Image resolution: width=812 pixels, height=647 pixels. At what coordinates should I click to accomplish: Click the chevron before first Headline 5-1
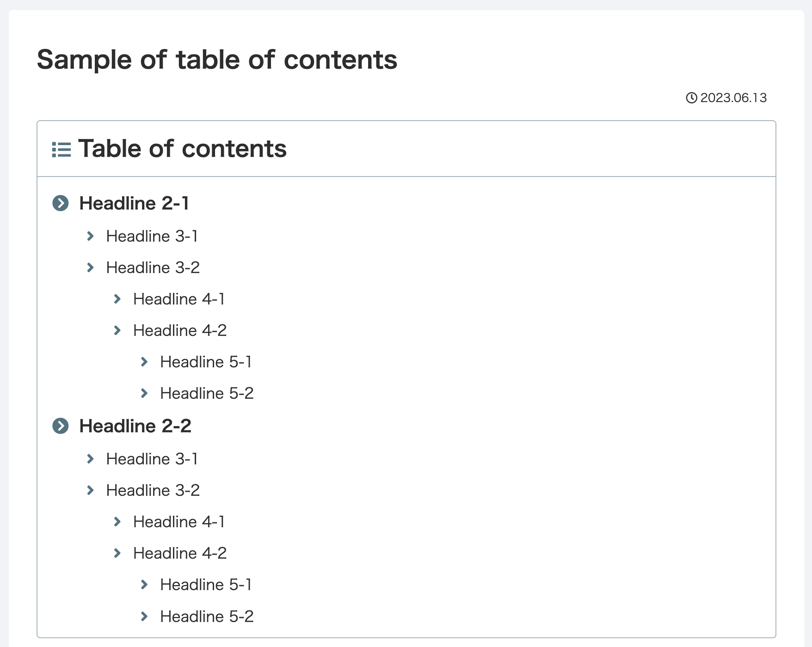[144, 362]
